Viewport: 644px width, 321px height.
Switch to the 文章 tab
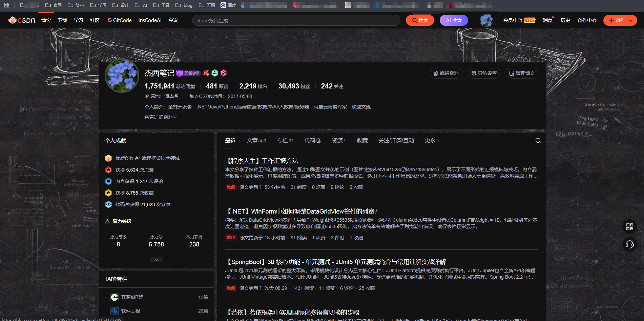256,140
